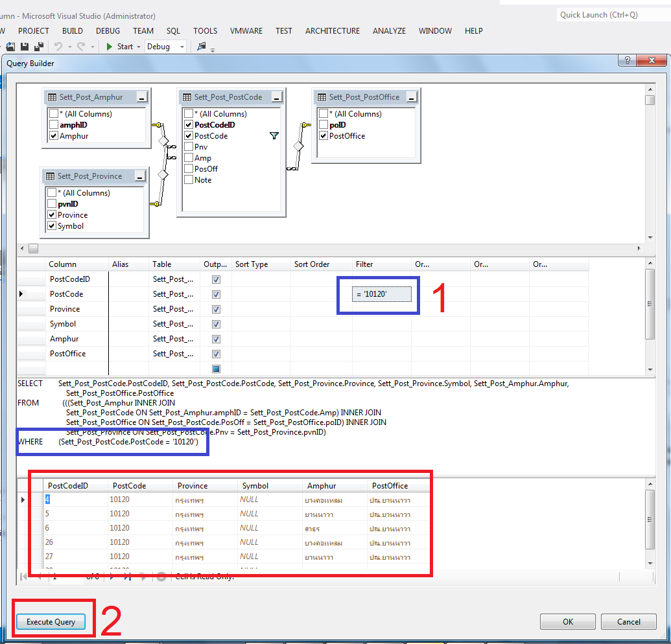
Task: Click the join diamond linking to Sett_Post_PostOffice
Action: [x=298, y=146]
